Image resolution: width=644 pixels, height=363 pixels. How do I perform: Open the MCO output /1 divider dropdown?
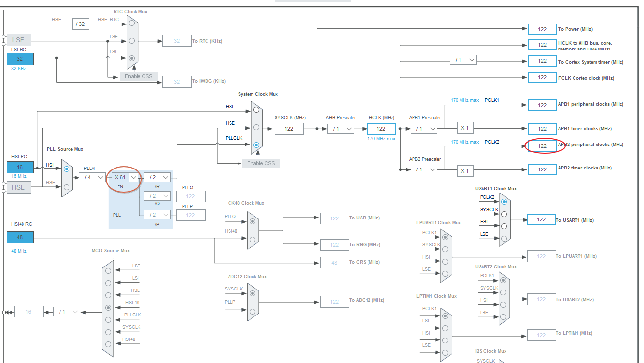click(67, 312)
